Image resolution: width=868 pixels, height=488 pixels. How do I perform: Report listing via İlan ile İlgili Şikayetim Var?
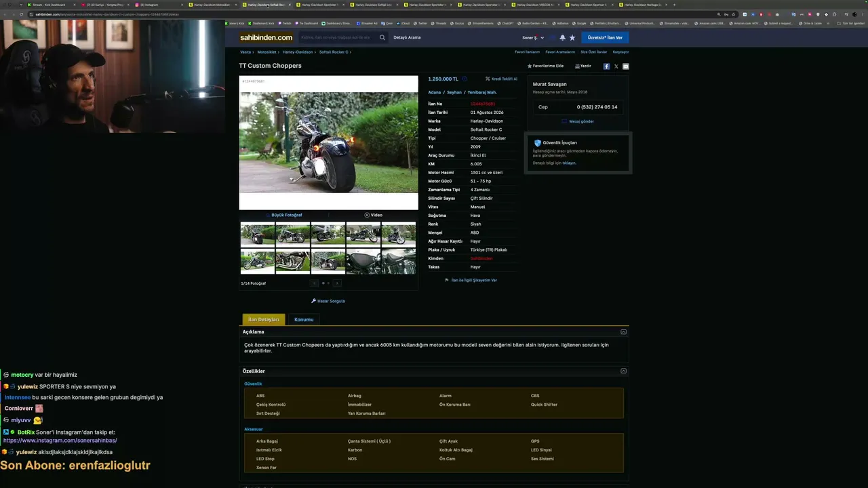pos(471,280)
